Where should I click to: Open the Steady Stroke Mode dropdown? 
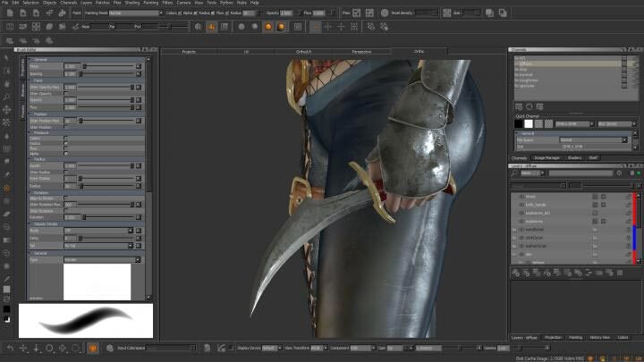pos(98,230)
